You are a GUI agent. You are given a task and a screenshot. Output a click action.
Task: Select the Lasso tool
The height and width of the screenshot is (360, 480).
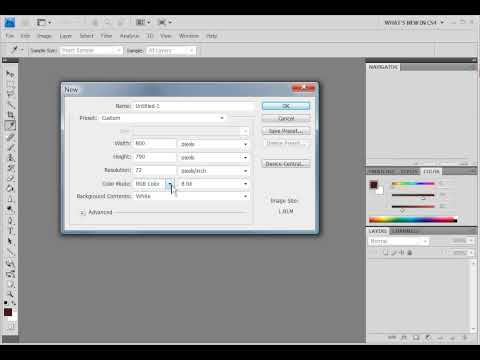click(x=10, y=94)
